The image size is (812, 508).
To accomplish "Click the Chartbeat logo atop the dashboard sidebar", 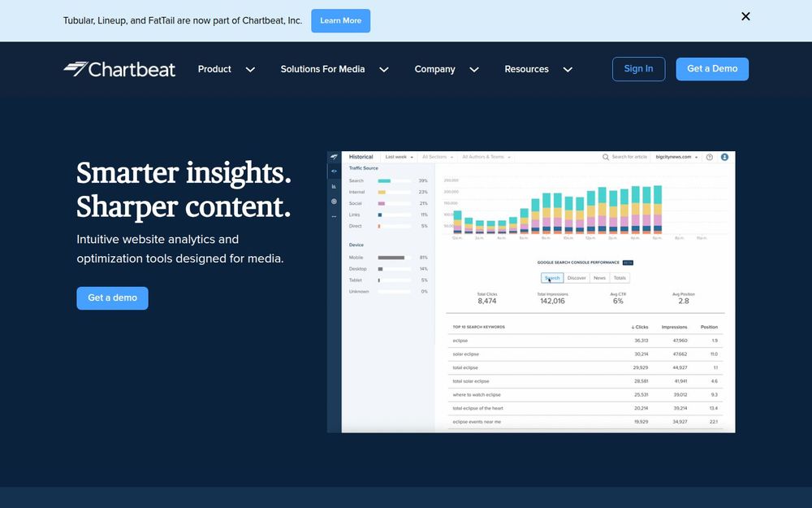I will [x=335, y=157].
